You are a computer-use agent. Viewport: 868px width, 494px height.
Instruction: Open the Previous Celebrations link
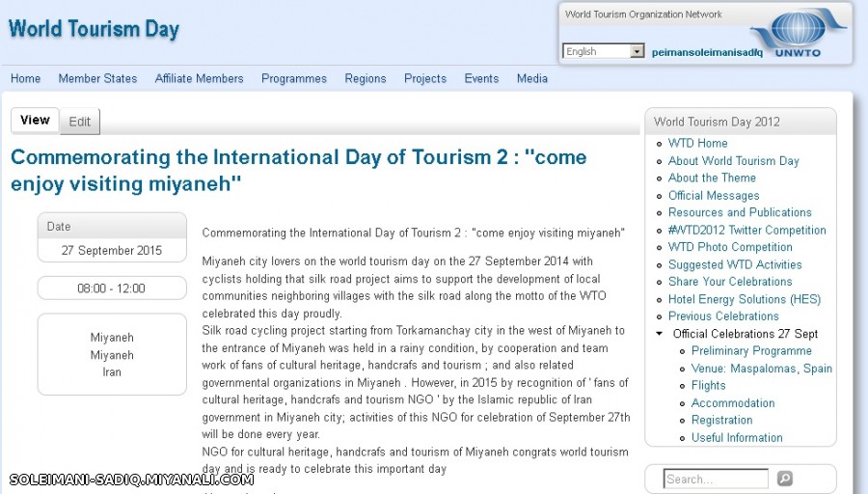point(723,316)
